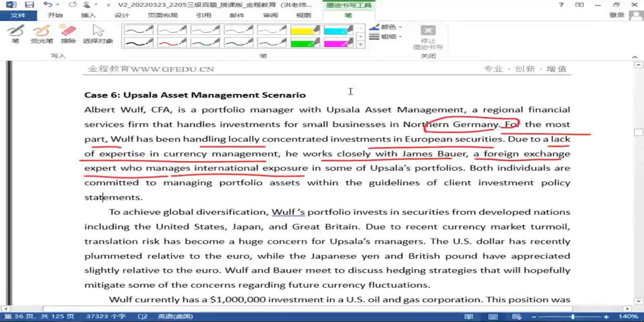
Task: Select the Highlighter (荧光笔) tool
Action: coord(42,33)
